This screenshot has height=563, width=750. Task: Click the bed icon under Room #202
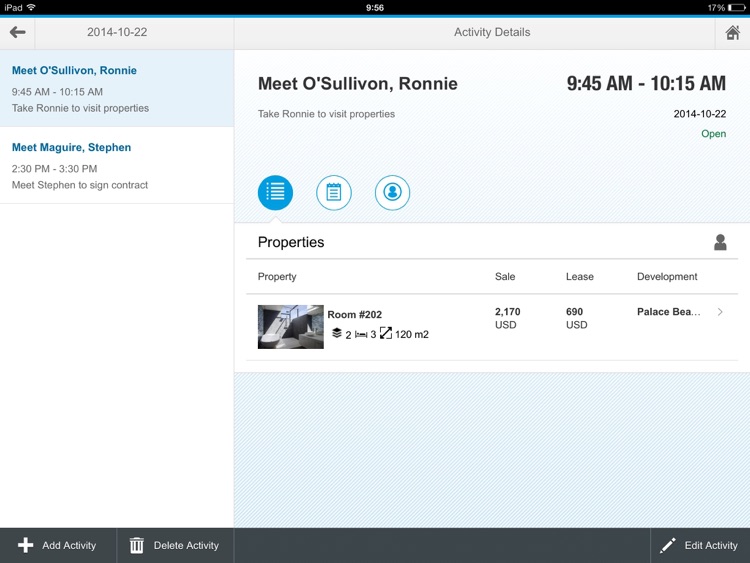(x=361, y=334)
